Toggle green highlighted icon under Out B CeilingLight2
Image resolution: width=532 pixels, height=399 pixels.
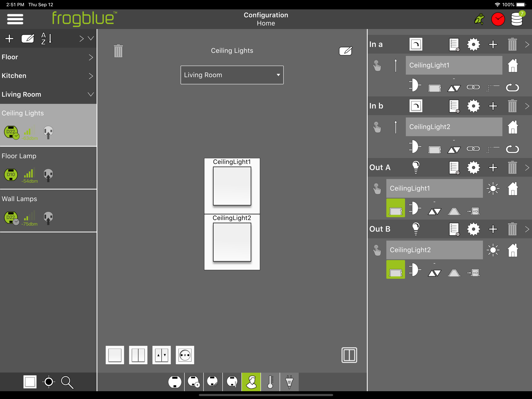tap(395, 269)
